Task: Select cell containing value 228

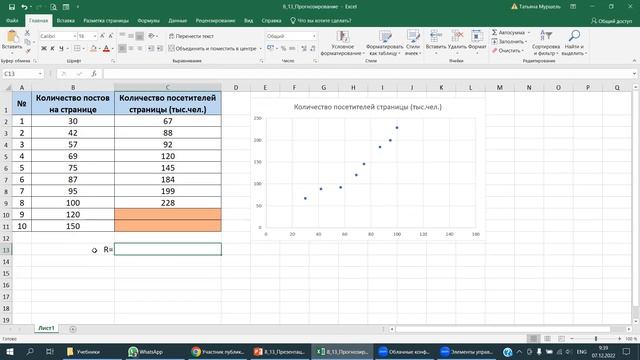Action: coord(168,203)
